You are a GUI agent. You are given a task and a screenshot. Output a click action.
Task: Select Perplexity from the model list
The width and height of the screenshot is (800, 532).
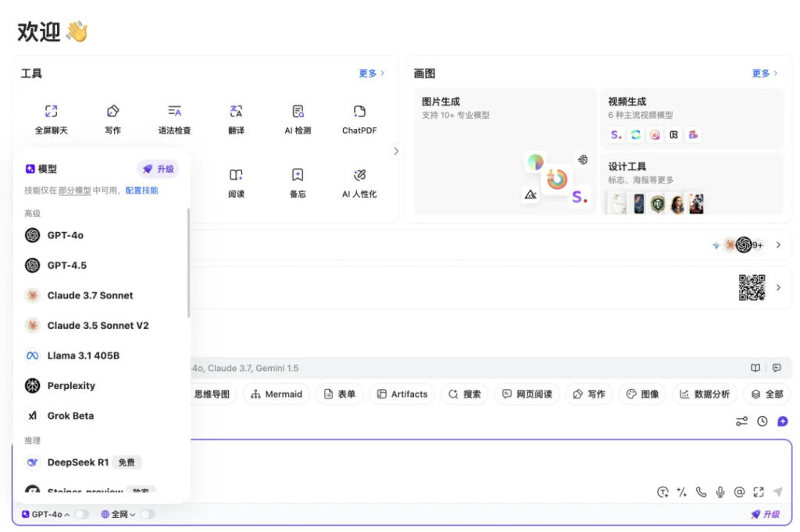(x=102, y=386)
